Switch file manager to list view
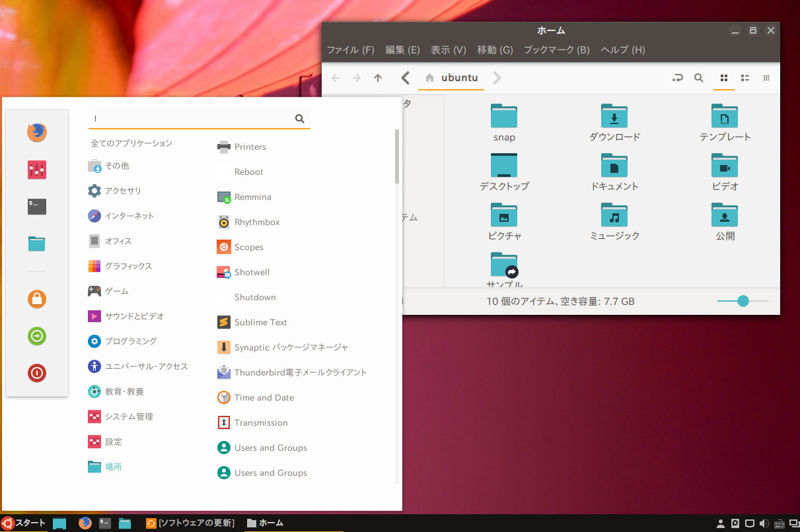 745,78
